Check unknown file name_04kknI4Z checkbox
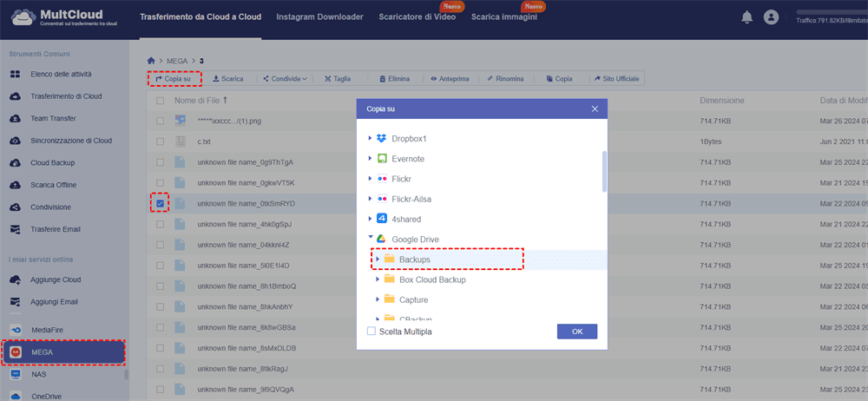Viewport: 868px width, 401px height. (x=160, y=245)
